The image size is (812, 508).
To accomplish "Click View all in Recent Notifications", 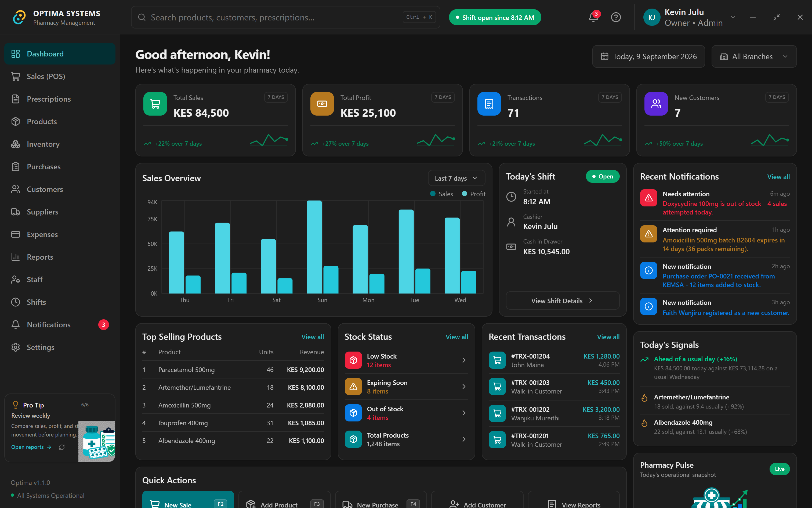I will click(778, 177).
